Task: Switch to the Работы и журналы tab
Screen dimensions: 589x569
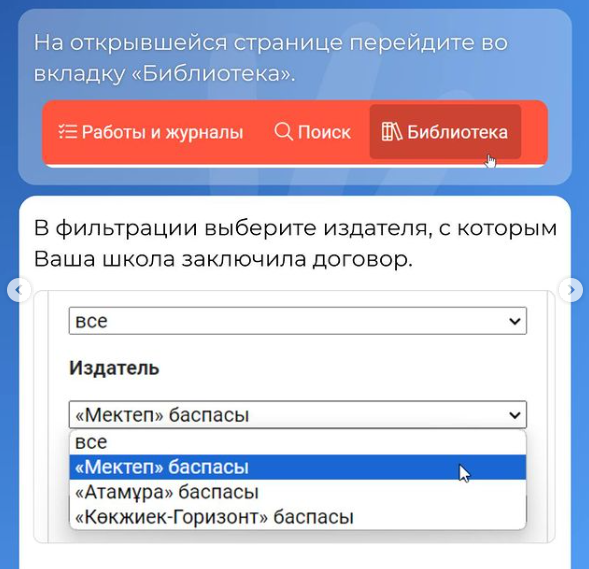Action: [151, 132]
